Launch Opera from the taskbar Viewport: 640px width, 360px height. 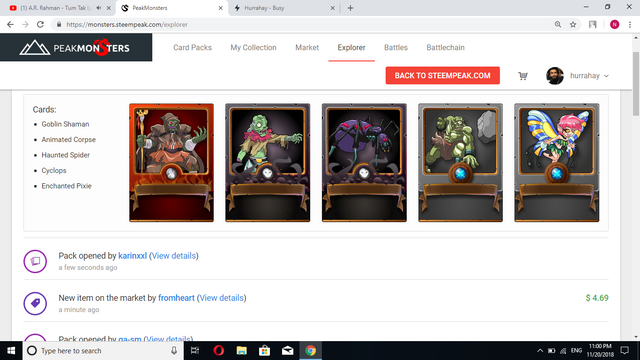219,351
